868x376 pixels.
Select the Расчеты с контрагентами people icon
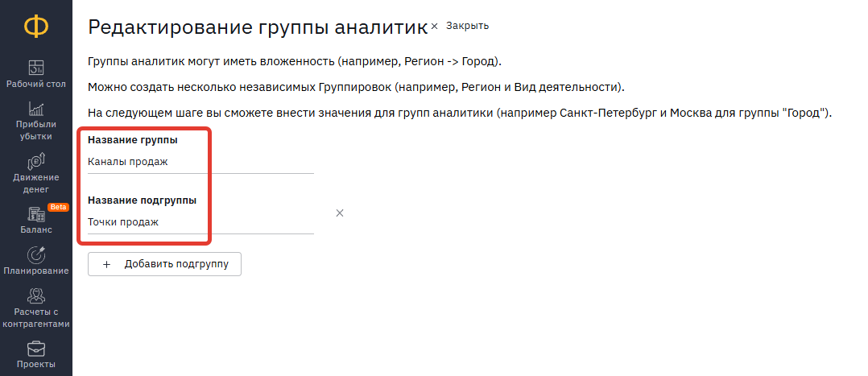coord(36,295)
